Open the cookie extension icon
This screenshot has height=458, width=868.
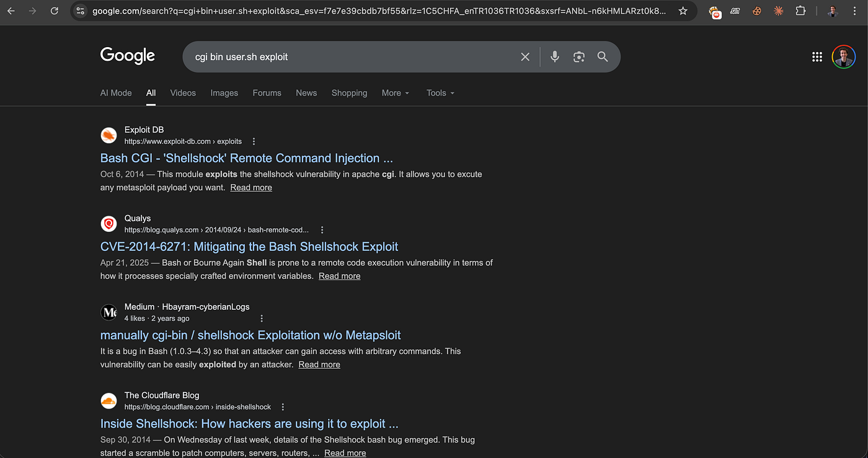click(756, 11)
